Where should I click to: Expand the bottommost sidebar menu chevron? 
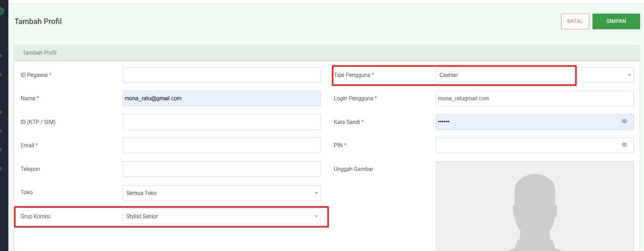[x=2, y=168]
